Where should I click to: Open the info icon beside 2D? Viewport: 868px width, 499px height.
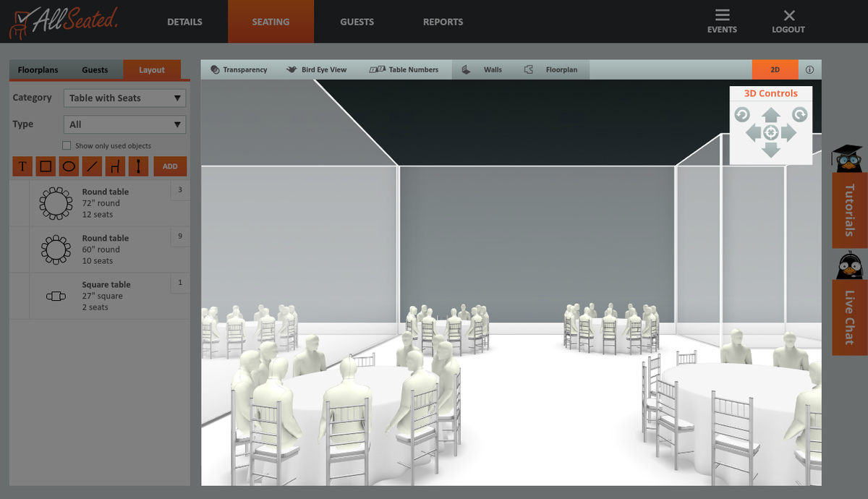809,70
